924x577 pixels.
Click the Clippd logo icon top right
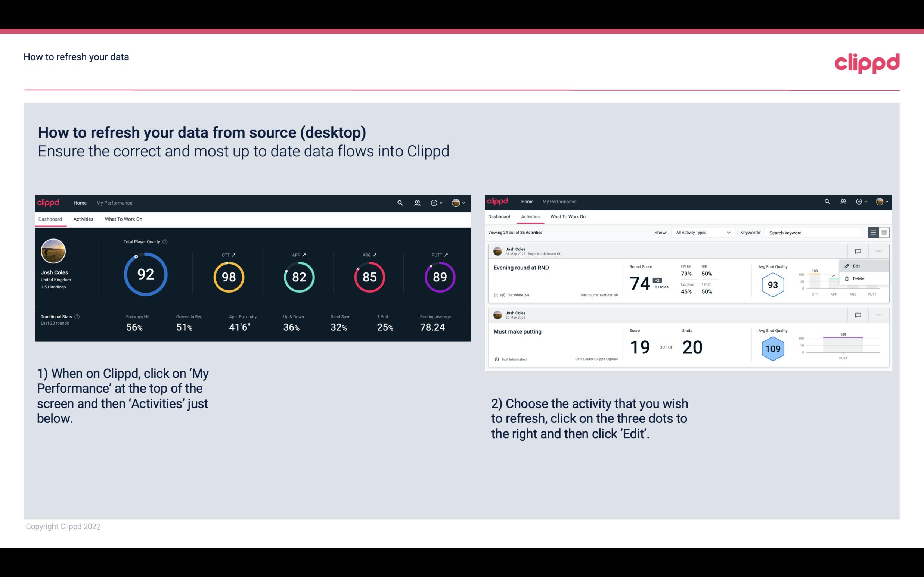[867, 62]
